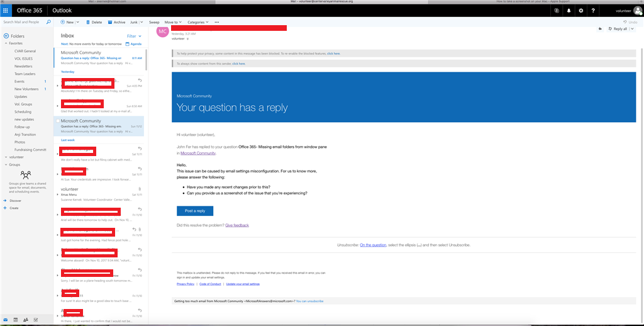Collapse folder pane with back arrow

[x=6, y=36]
